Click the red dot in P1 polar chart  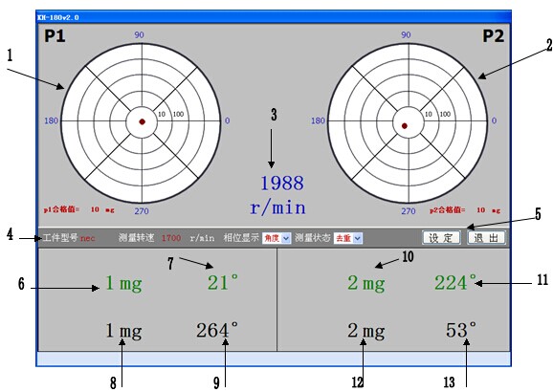click(143, 121)
